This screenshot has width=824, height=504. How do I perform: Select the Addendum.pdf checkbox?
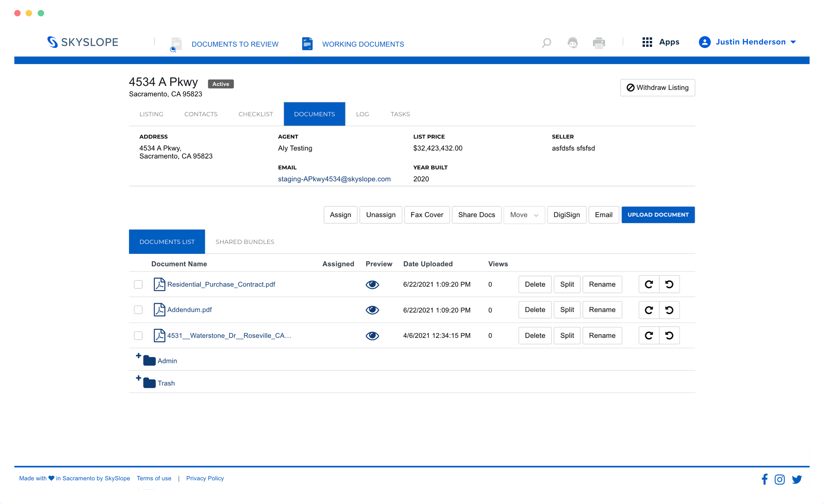(x=138, y=310)
